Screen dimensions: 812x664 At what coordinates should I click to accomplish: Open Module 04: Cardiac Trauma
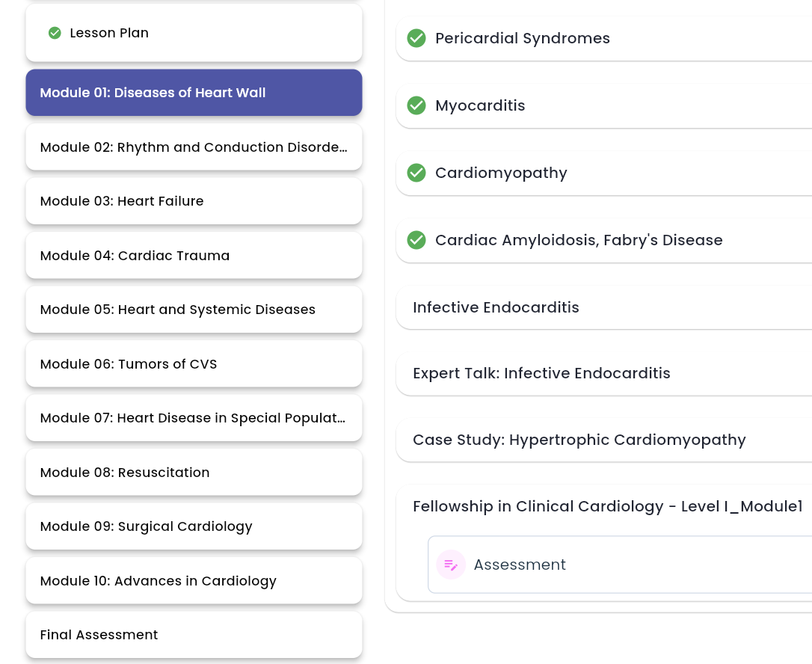194,255
